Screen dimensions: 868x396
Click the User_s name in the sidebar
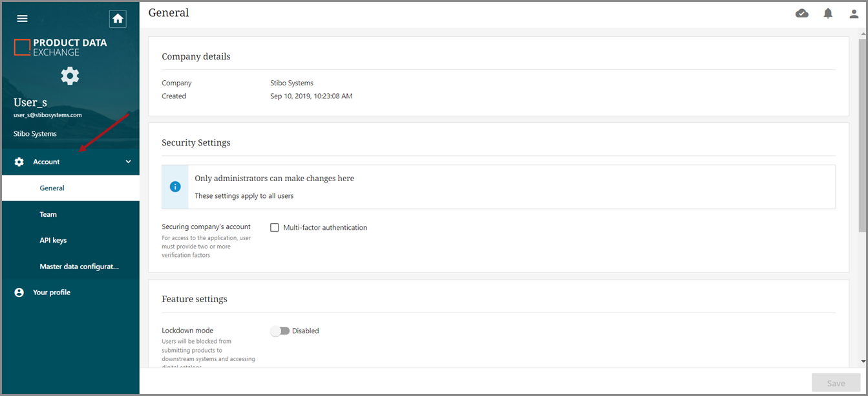tap(30, 102)
